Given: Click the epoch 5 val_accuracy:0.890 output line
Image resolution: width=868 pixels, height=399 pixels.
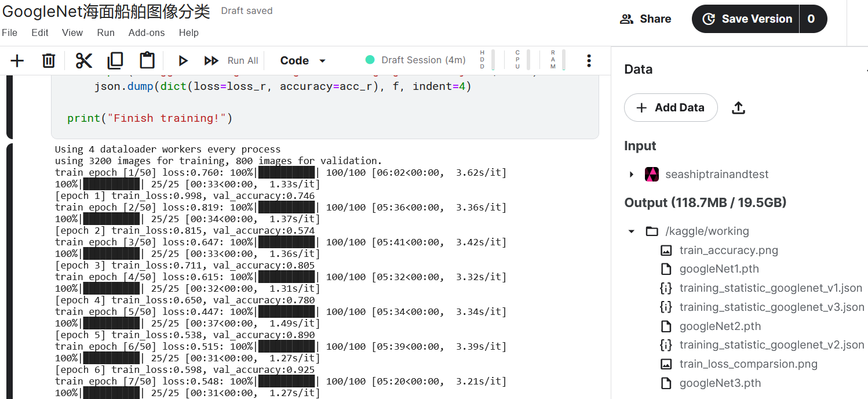Looking at the screenshot, I should [x=185, y=335].
